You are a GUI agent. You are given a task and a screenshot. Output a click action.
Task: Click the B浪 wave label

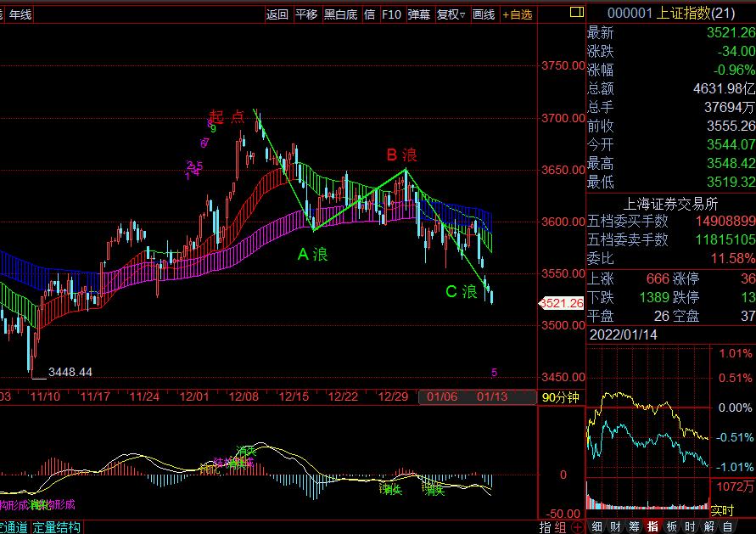(401, 155)
